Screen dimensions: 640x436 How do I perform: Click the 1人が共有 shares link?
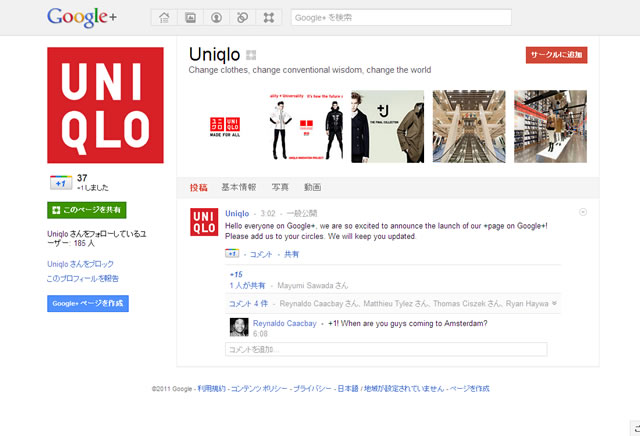(247, 285)
